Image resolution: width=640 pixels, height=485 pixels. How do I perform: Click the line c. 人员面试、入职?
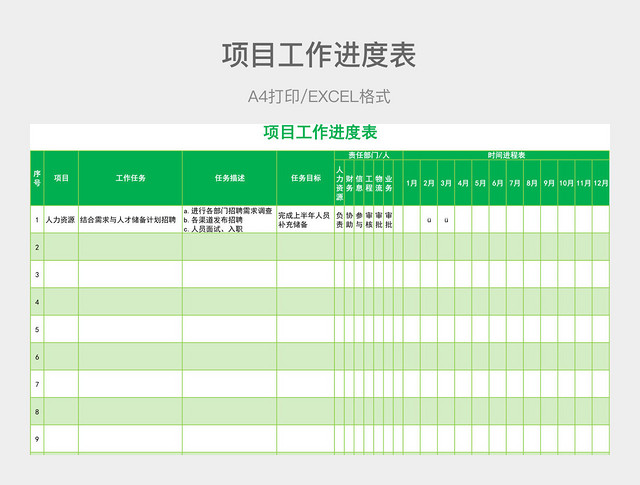(x=213, y=229)
